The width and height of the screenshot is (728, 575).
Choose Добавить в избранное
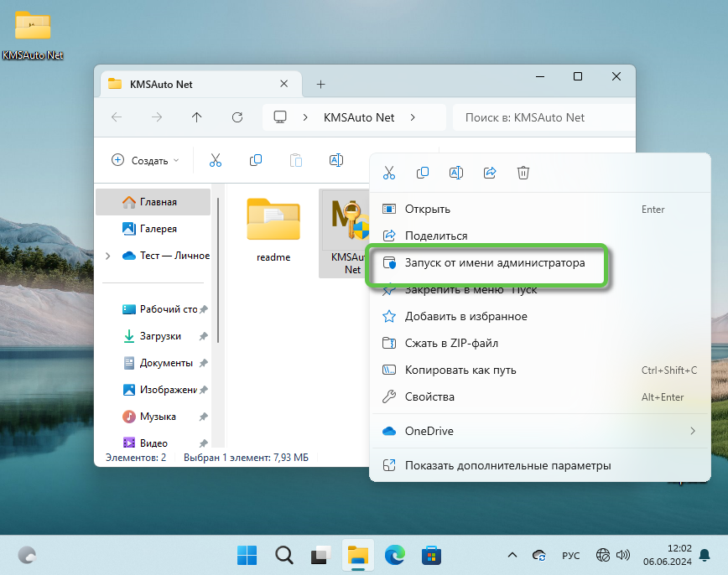click(541, 317)
